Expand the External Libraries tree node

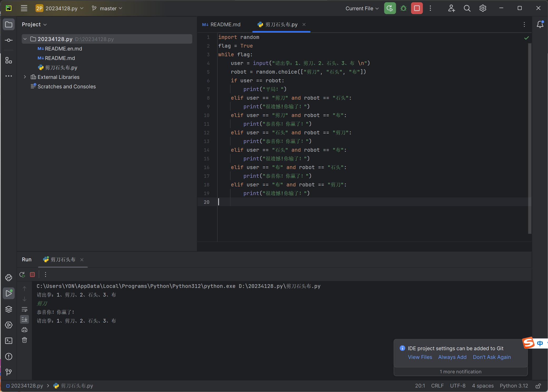pos(25,77)
